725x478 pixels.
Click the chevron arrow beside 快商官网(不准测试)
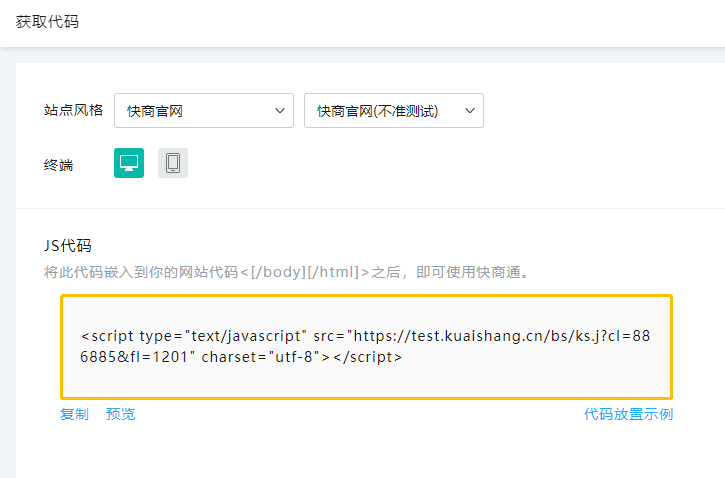tap(470, 111)
